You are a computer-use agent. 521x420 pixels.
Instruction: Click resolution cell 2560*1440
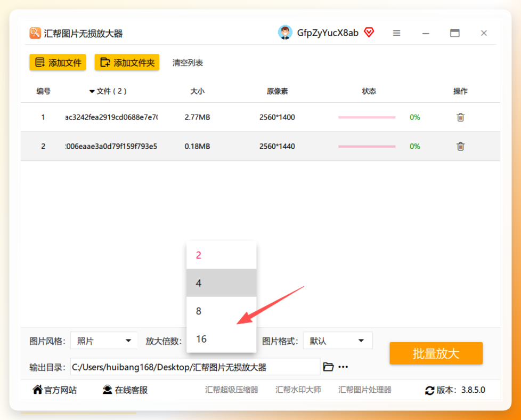pos(277,147)
